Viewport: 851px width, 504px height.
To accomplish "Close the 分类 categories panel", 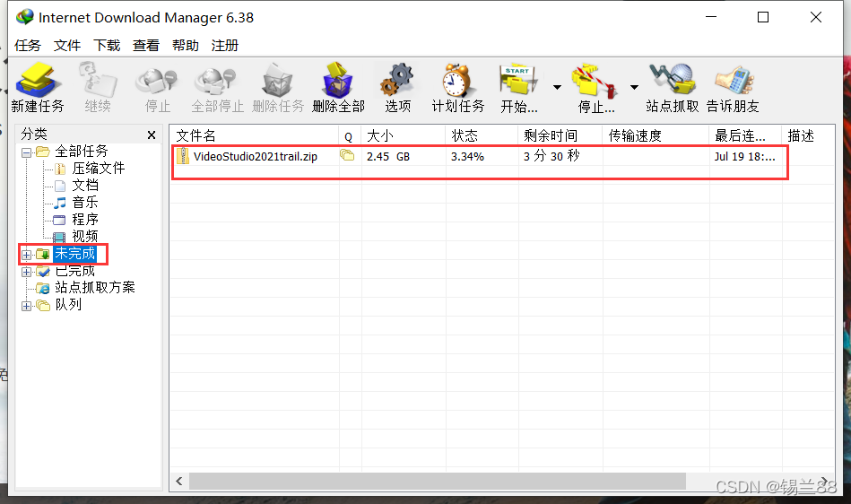I will point(152,135).
